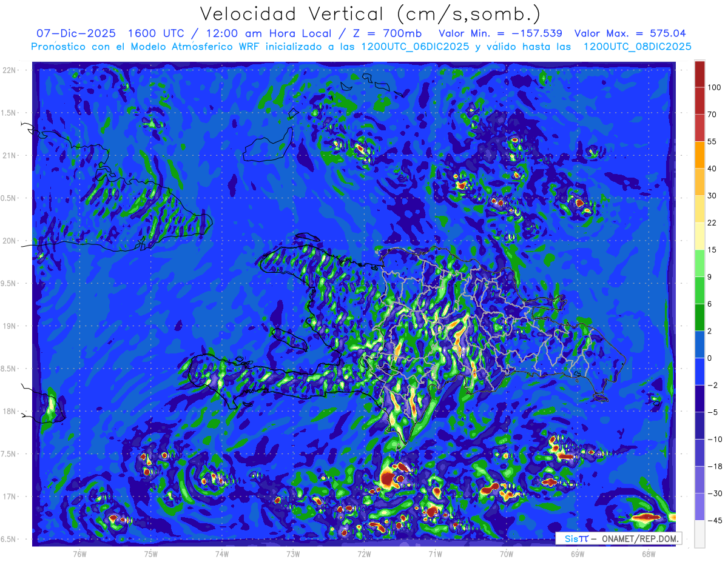Click the title 'Velocidad Vertical (cm/s,somb.)'
The image size is (728, 562).
click(x=370, y=14)
